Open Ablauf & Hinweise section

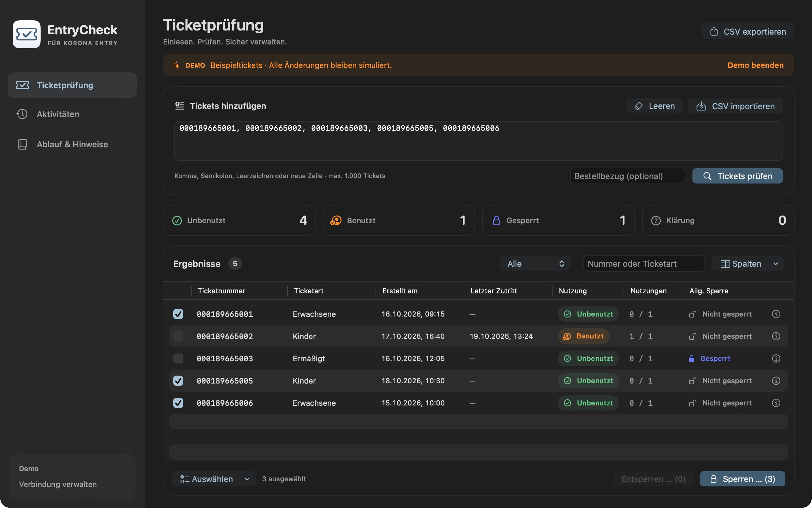[x=72, y=144]
